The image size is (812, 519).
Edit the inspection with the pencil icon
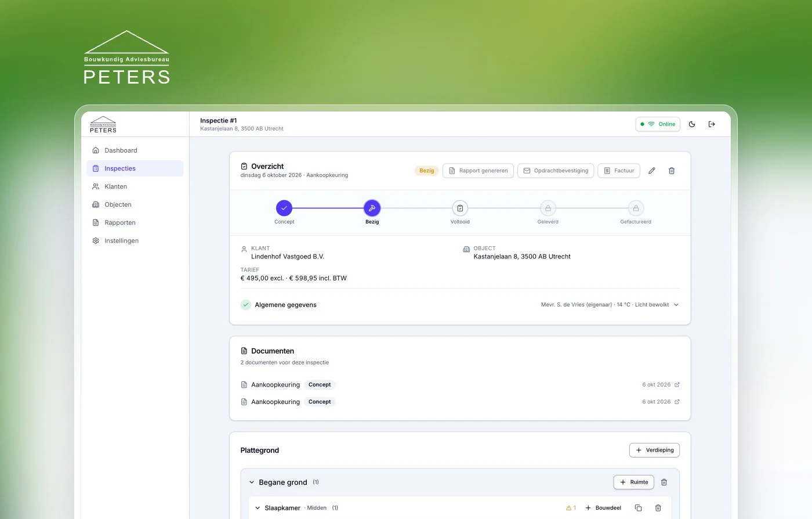tap(652, 171)
